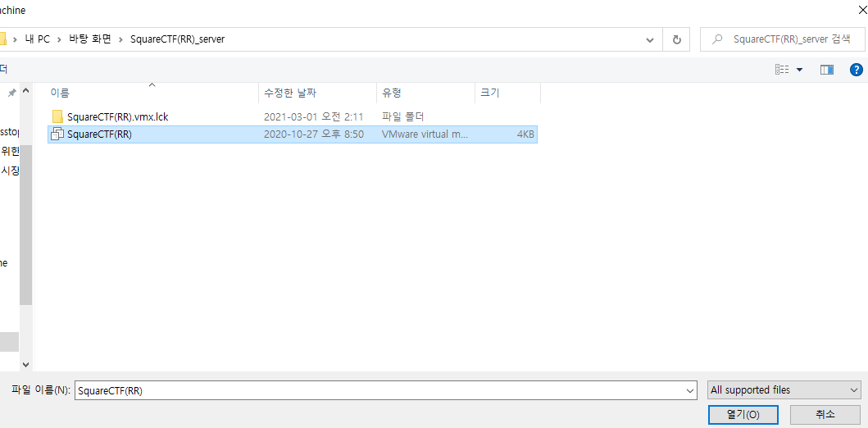Select the SquareCTF(RR) VMware file icon
This screenshot has width=868, height=428.
click(x=57, y=134)
